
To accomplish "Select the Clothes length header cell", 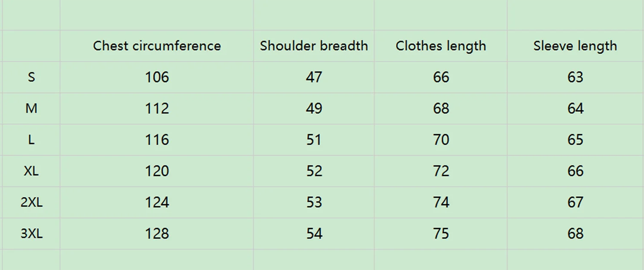I will 441,46.
